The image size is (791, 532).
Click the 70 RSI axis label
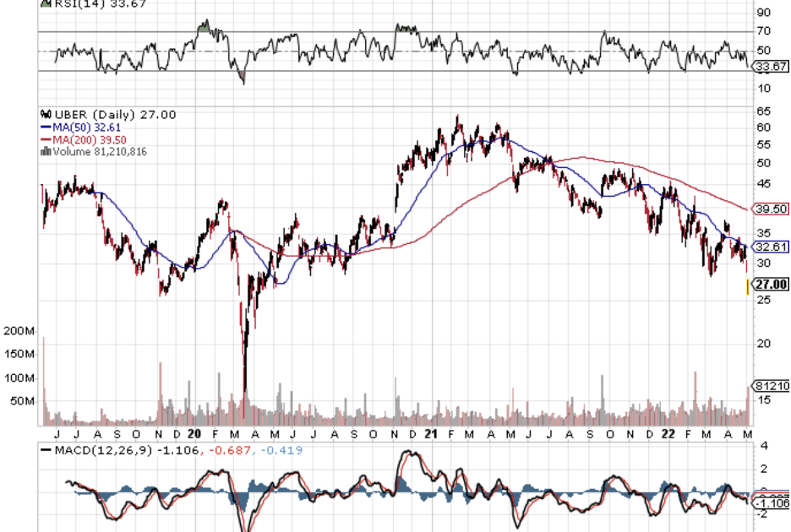tap(764, 31)
